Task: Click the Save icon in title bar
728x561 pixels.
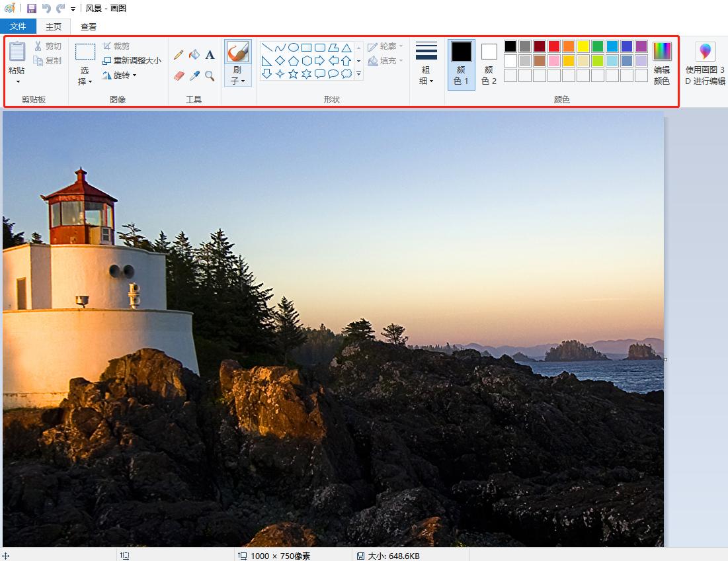Action: (x=32, y=9)
